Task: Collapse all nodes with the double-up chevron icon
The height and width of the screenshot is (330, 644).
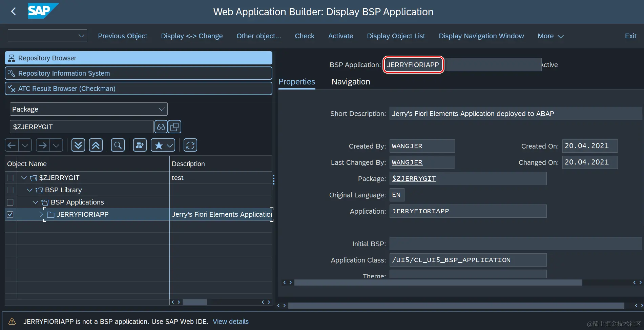Action: point(96,145)
